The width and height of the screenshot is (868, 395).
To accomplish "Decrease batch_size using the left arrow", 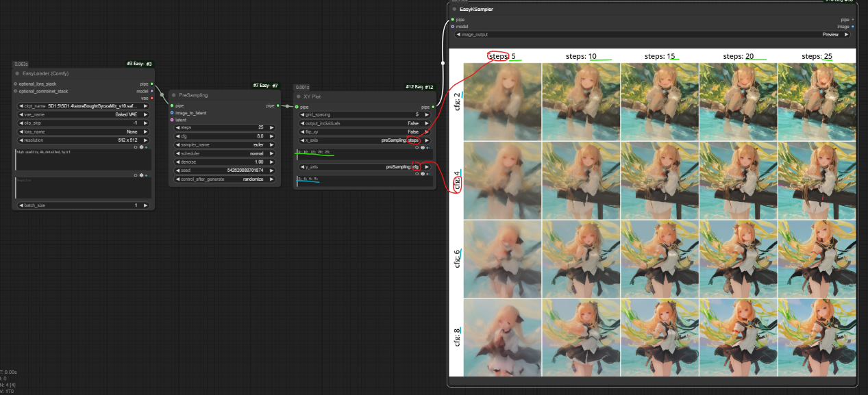I will 21,205.
